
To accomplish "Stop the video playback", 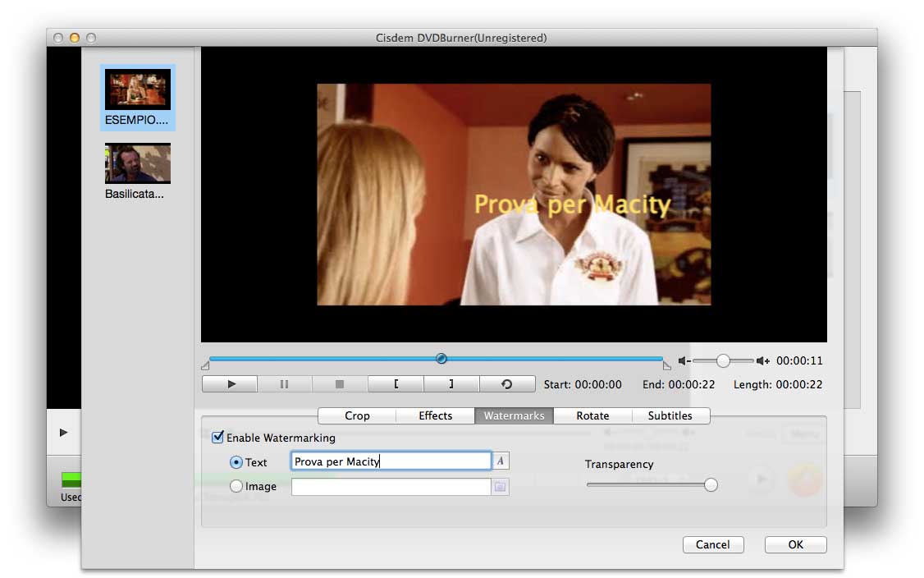I will click(x=340, y=384).
